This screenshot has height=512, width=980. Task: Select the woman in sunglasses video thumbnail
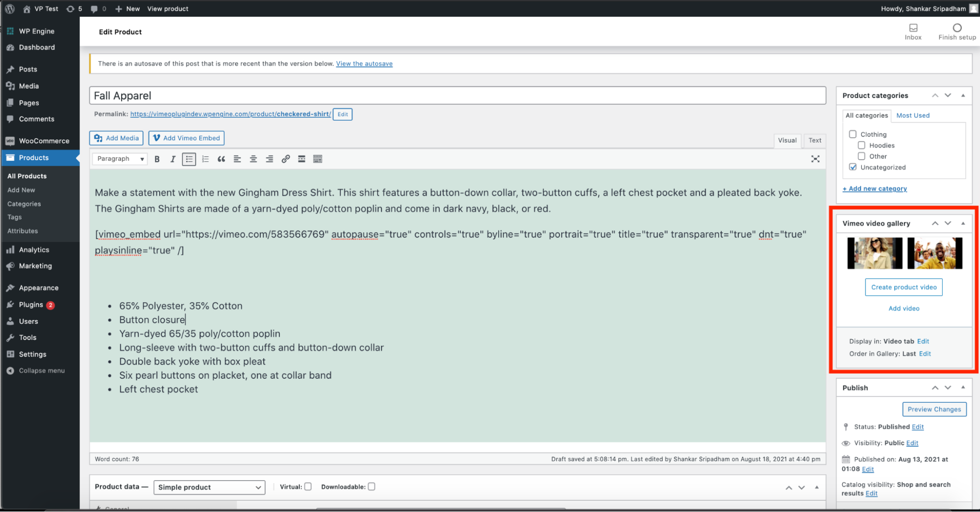click(875, 253)
